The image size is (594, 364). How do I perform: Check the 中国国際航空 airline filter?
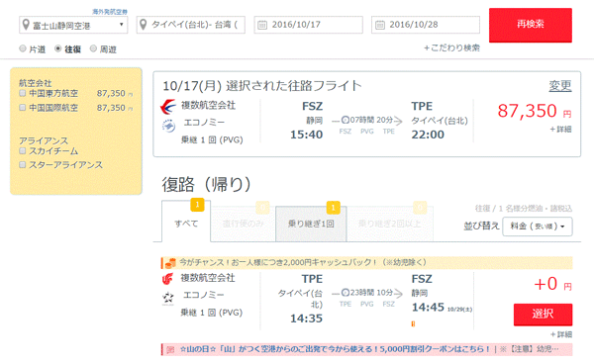click(23, 108)
